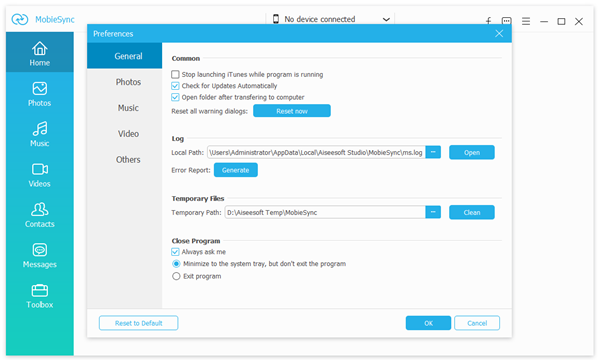This screenshot has height=362, width=600.
Task: Click the Reset all warning dialogs label
Action: pos(210,111)
